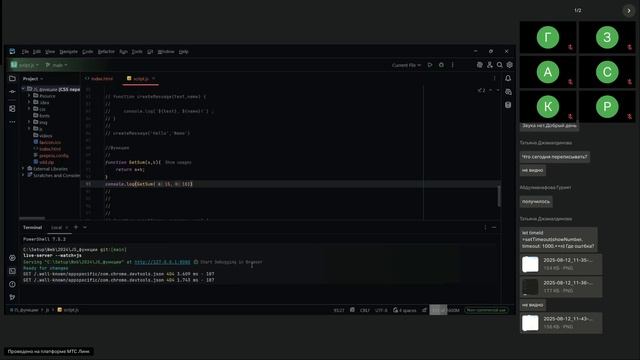
Task: Open the new terminal tab options dropdown arrow
Action: (85, 227)
